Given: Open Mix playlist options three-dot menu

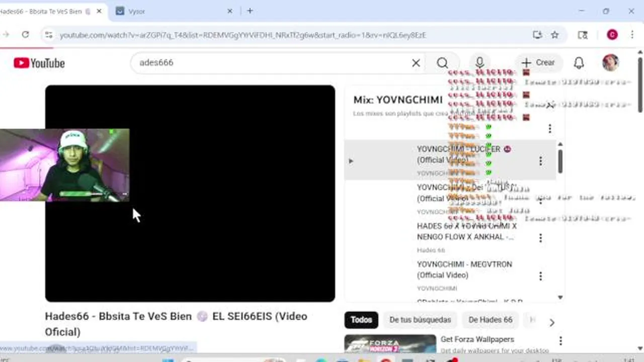Looking at the screenshot, I should click(x=550, y=129).
